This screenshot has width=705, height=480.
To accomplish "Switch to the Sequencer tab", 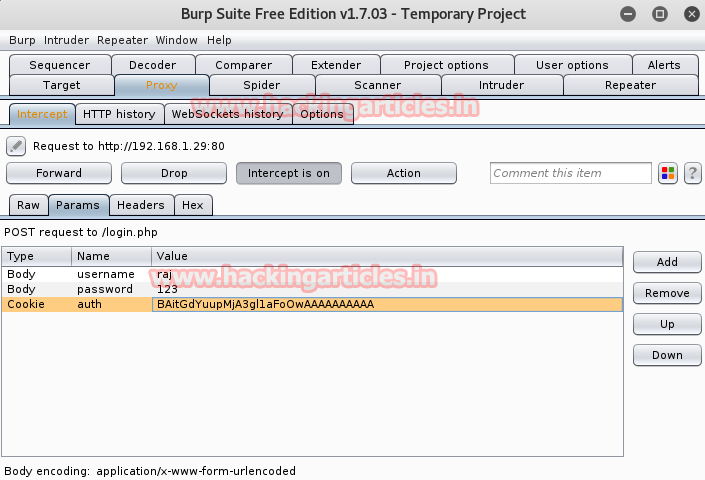I will 60,65.
